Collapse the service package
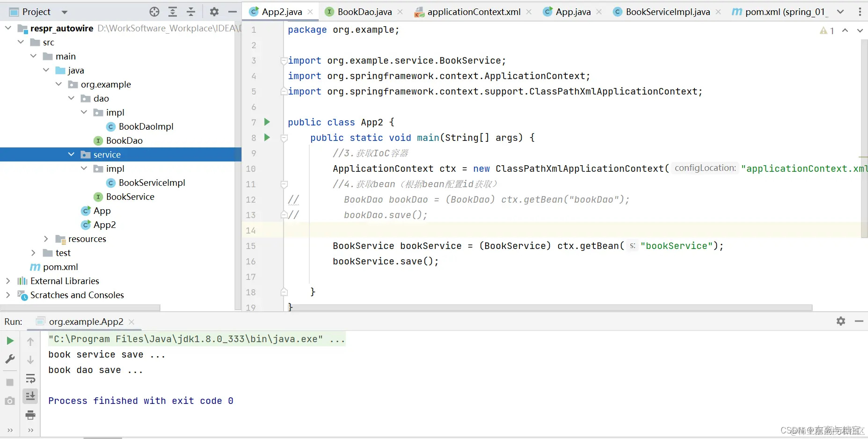 (71, 154)
